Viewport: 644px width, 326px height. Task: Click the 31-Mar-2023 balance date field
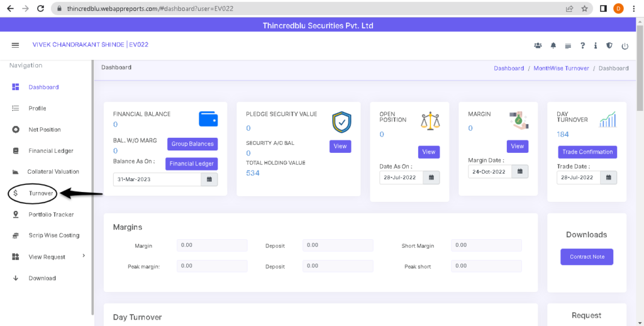[x=157, y=179]
